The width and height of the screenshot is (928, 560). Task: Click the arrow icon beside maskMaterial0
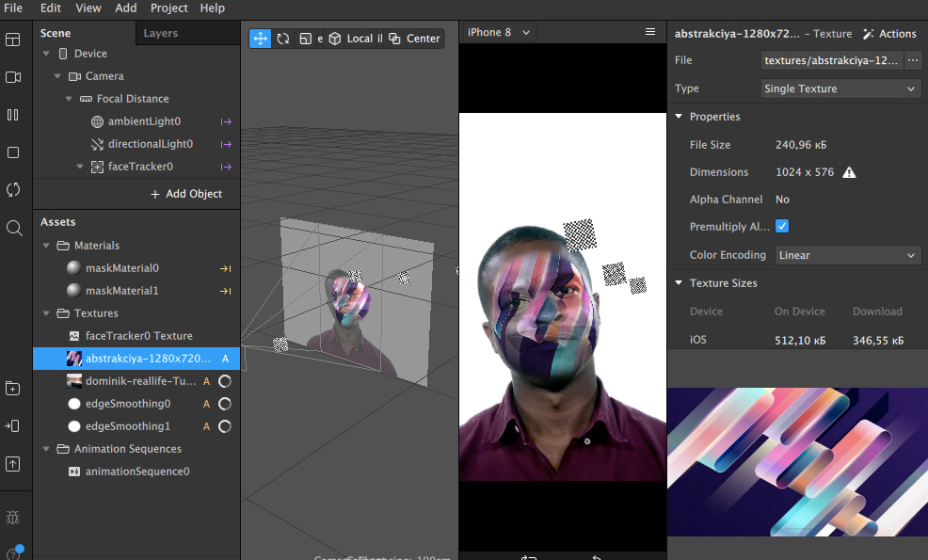pos(226,269)
